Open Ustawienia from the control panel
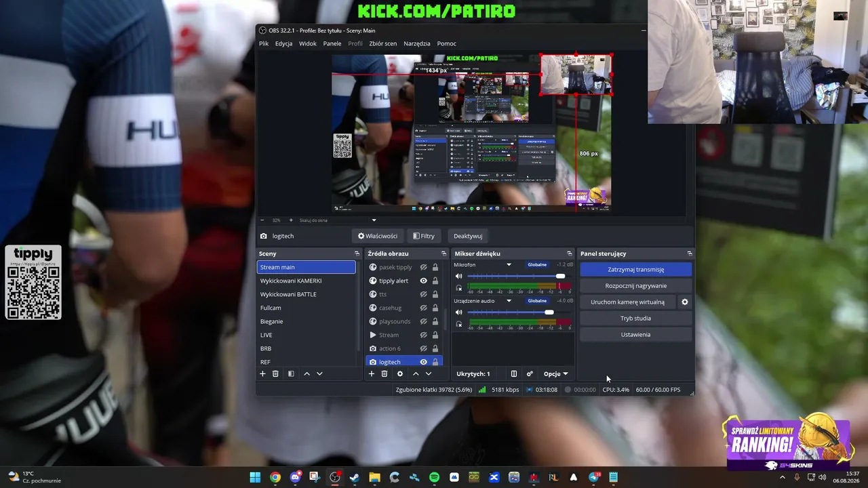Screen dimensions: 868x488 click(635, 334)
